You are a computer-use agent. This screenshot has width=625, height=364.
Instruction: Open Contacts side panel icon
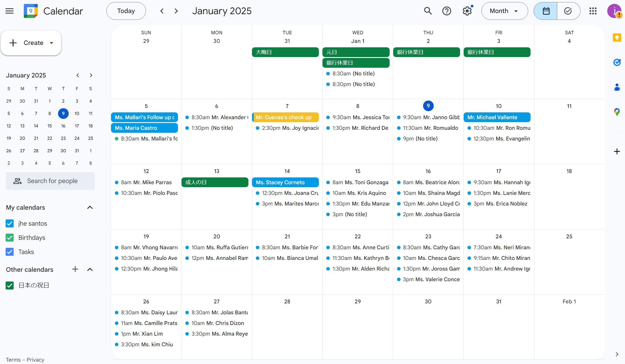coord(617,87)
